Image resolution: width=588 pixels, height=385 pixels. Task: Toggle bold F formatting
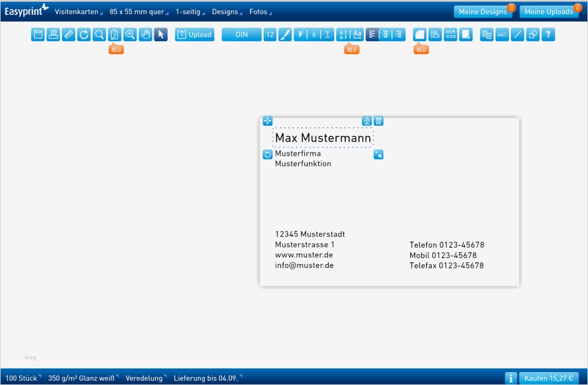[x=300, y=34]
